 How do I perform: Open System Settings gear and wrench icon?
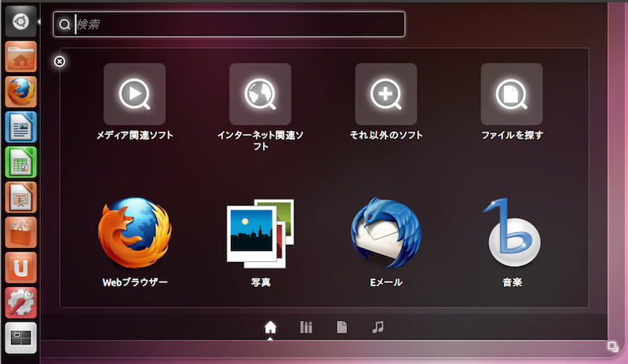[21, 303]
